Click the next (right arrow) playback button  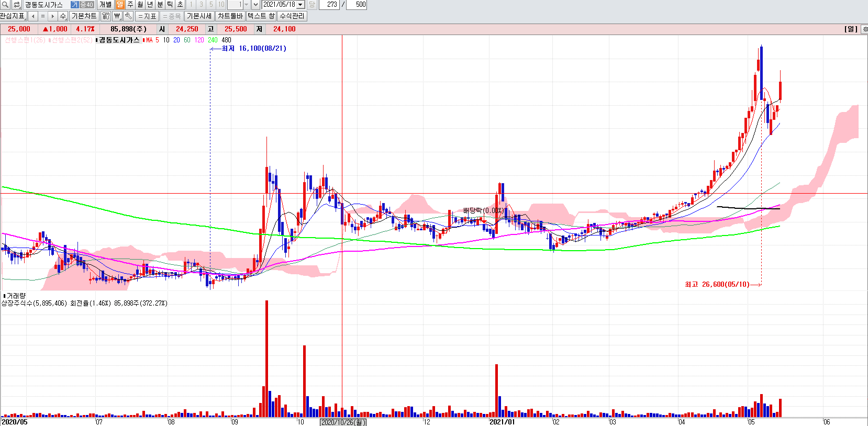pos(53,16)
